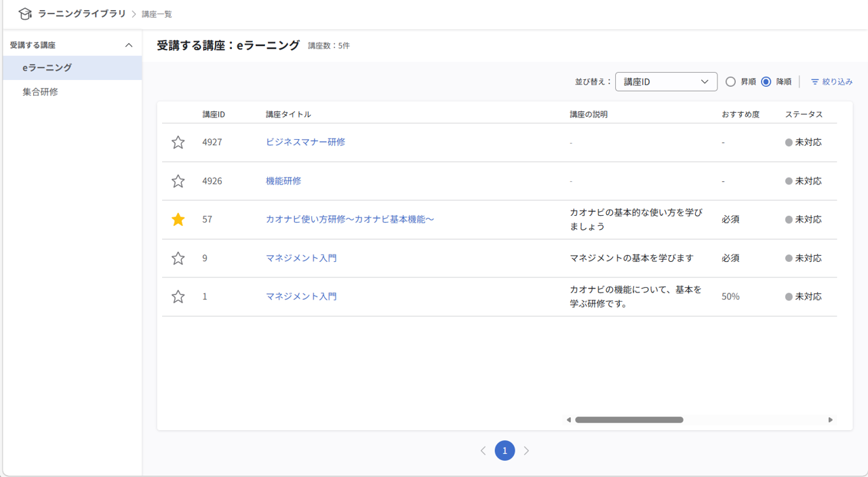Click page 1 pagination button
Screen dimensions: 868x477
tap(505, 451)
